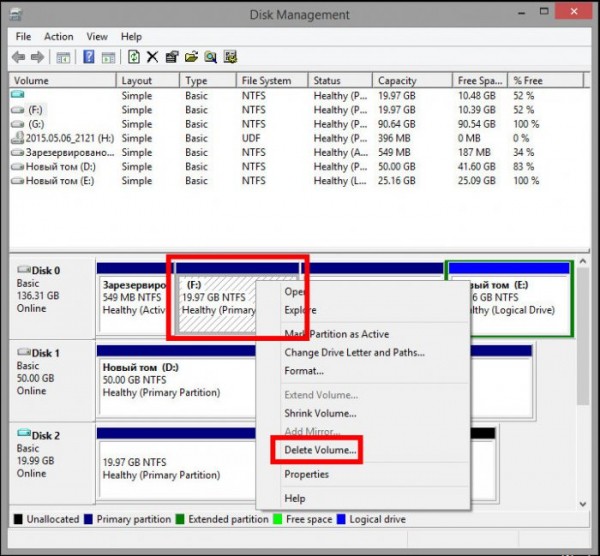Image resolution: width=600 pixels, height=556 pixels.
Task: Choose Explore from context menu
Action: pos(300,310)
